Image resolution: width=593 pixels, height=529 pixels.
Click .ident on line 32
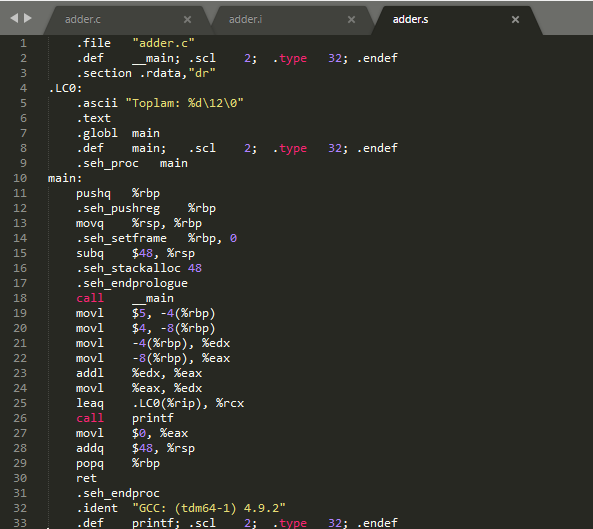tap(97, 508)
